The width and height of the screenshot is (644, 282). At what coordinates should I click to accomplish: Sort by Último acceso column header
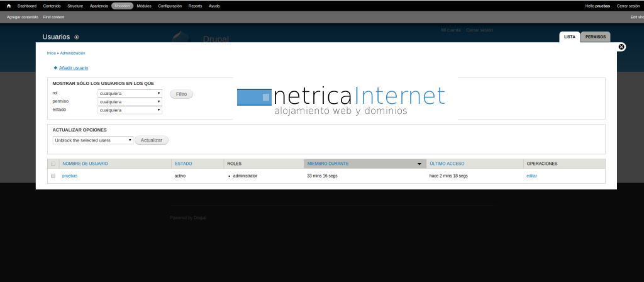[447, 164]
